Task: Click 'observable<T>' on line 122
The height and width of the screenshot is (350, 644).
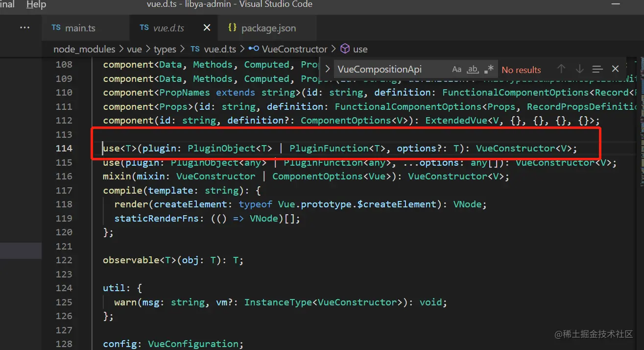Action: (x=140, y=260)
